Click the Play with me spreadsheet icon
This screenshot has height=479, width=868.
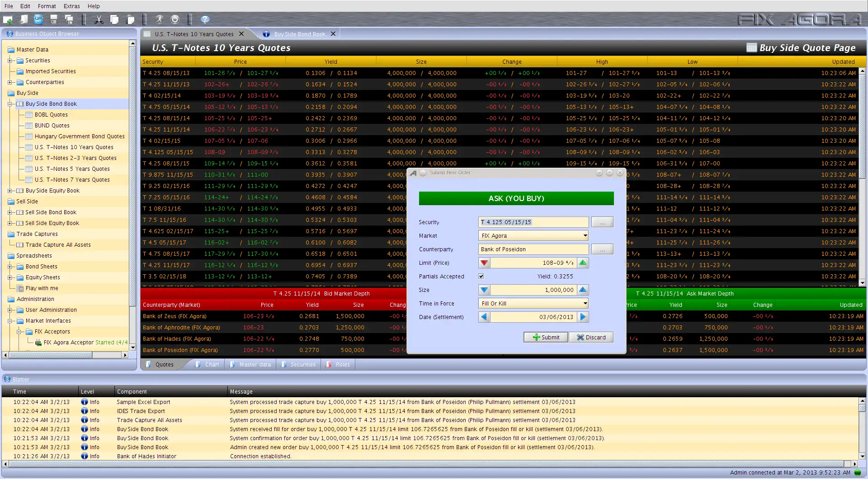pyautogui.click(x=20, y=288)
